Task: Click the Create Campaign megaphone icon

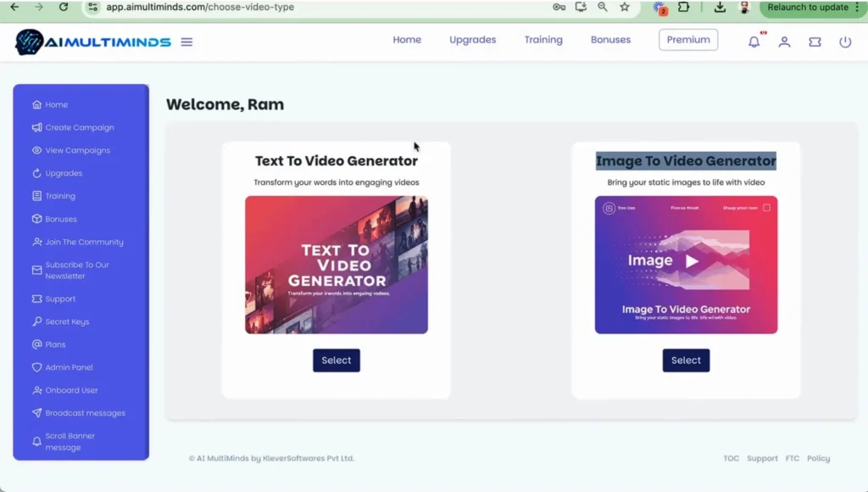Action: tap(36, 127)
